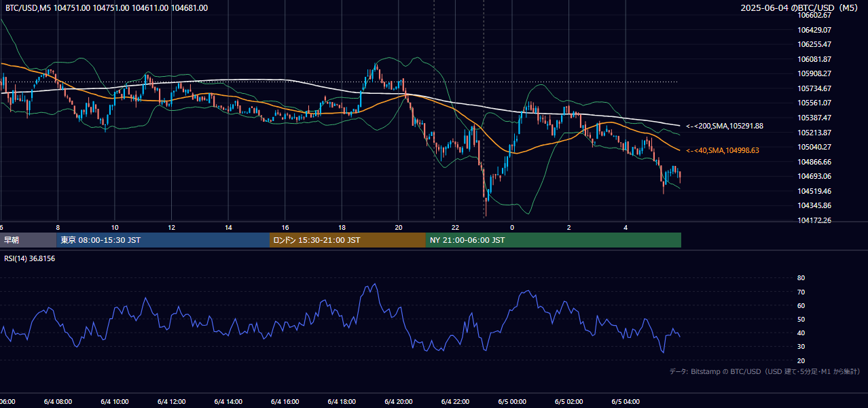The width and height of the screenshot is (868, 408).
Task: Click price axis value 105908.27
Action: [814, 73]
